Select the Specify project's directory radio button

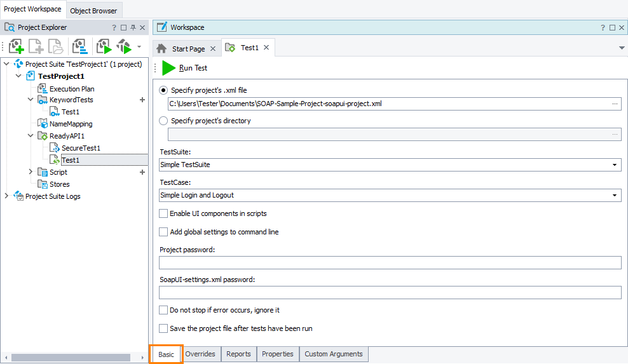click(x=164, y=121)
